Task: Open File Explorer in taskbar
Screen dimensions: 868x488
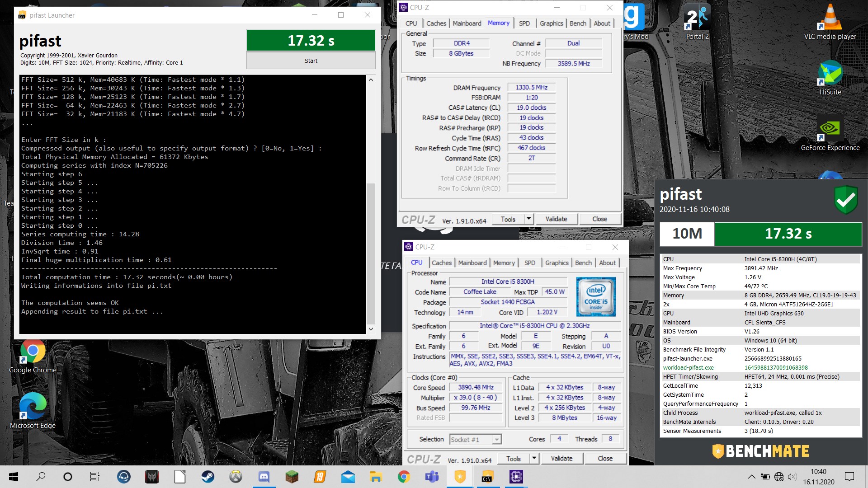Action: 376,477
